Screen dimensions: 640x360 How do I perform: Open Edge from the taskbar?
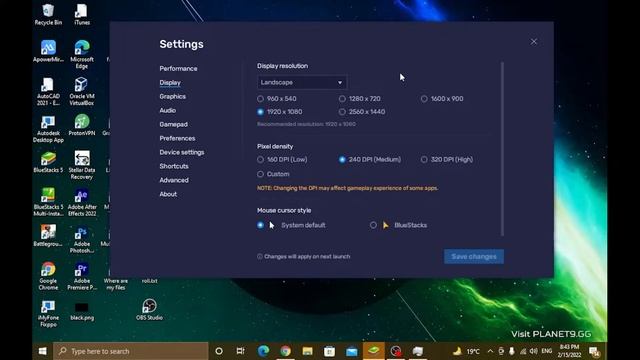(x=263, y=351)
